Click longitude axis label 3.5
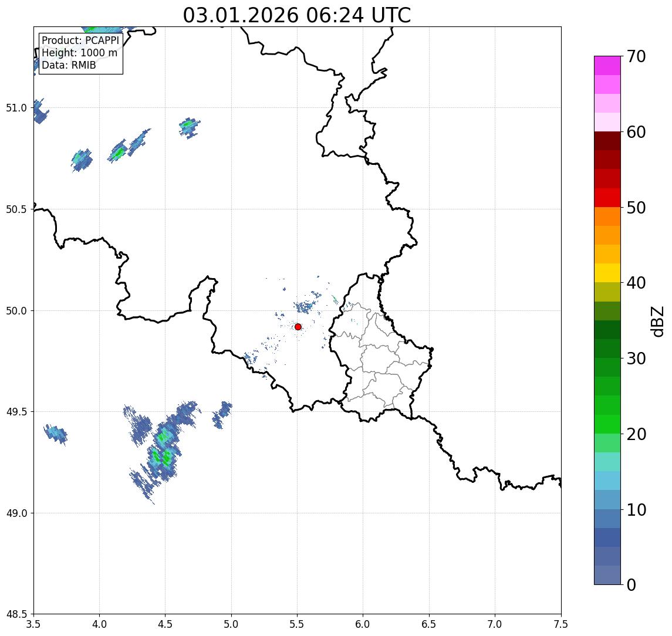The width and height of the screenshot is (672, 636). [33, 624]
